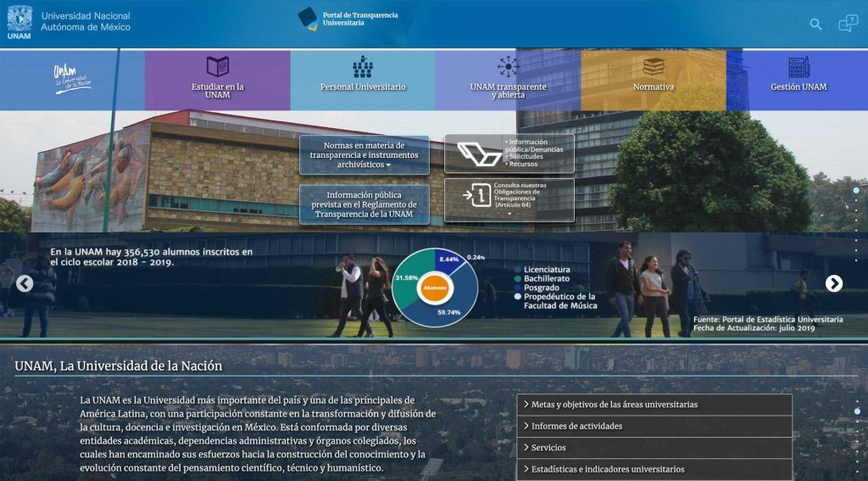Click the UNAM, La Universidad de la Nación heading

[x=119, y=366]
